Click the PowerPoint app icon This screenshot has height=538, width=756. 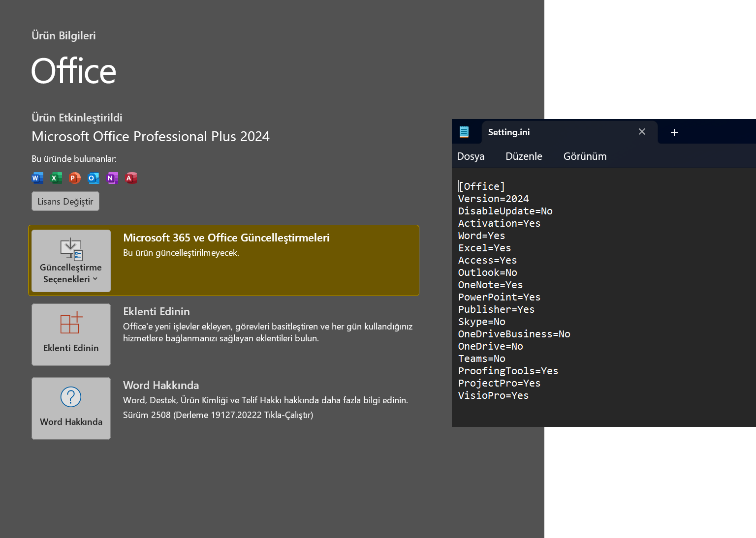(75, 178)
